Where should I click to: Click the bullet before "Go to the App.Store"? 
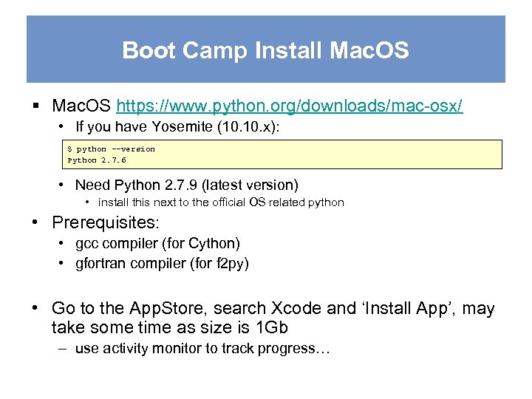tap(35, 309)
